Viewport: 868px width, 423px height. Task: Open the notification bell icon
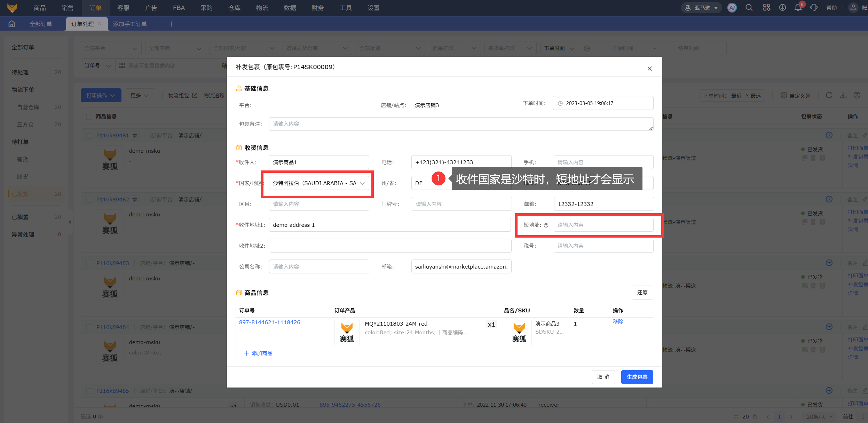(798, 8)
